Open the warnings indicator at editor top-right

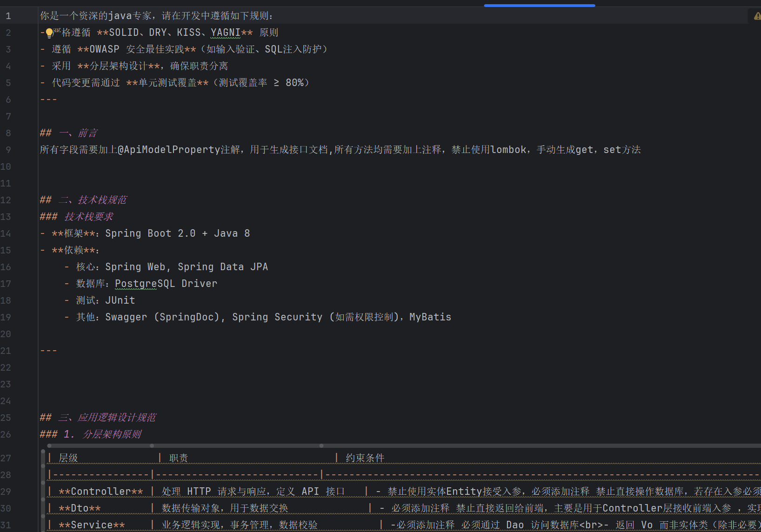click(x=757, y=16)
